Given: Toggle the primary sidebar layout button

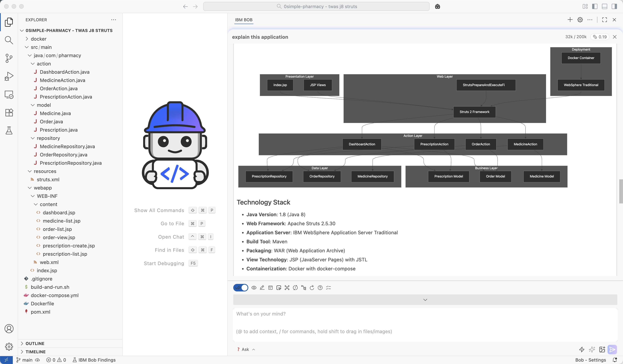Looking at the screenshot, I should tap(595, 6).
